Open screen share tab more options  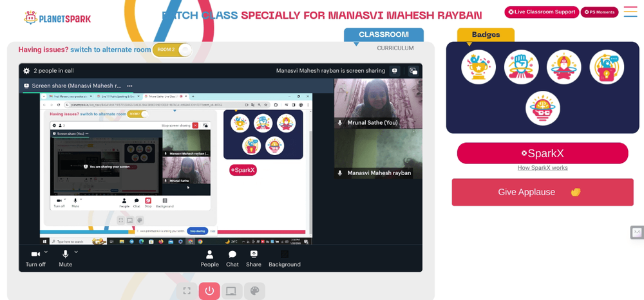[130, 86]
